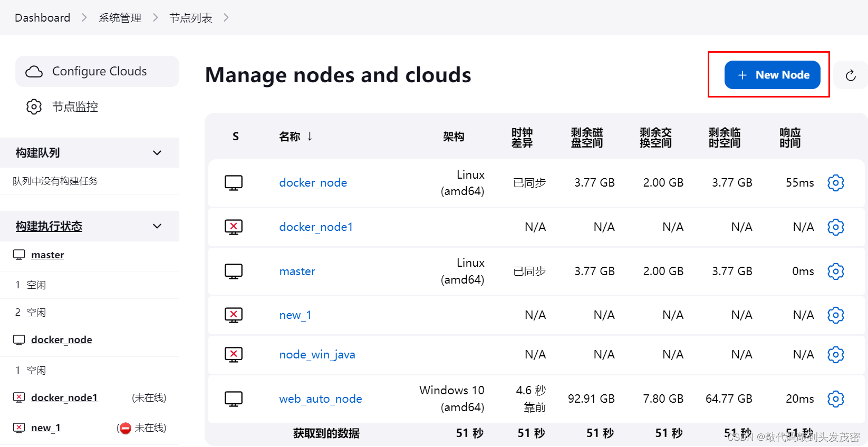Open the web_auto_node link
This screenshot has width=868, height=447.
(x=321, y=399)
